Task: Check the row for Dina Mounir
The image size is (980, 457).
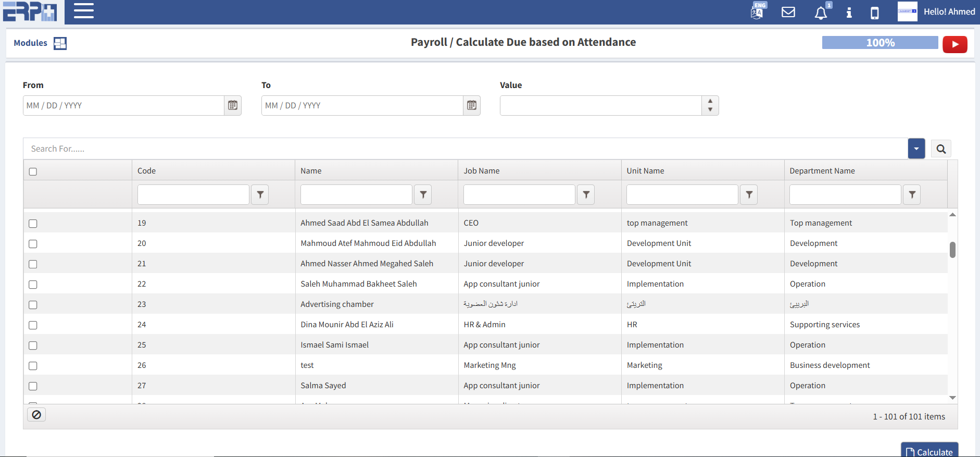Action: coord(33,325)
